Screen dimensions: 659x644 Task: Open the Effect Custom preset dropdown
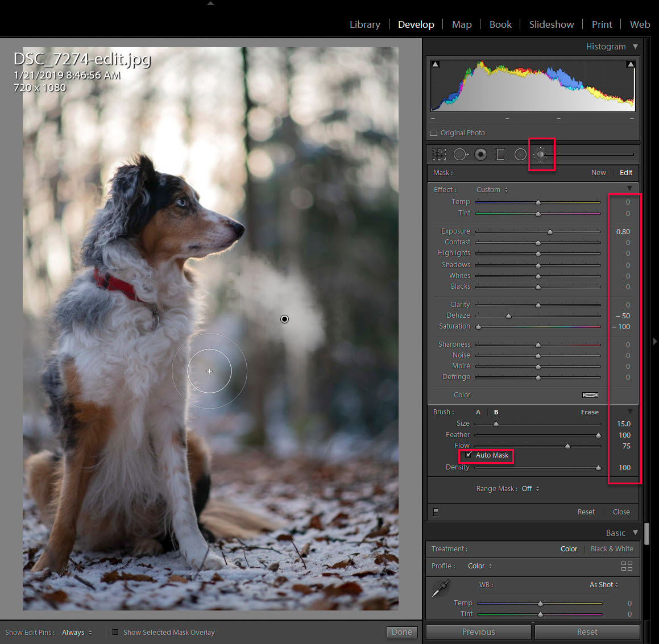(x=492, y=190)
